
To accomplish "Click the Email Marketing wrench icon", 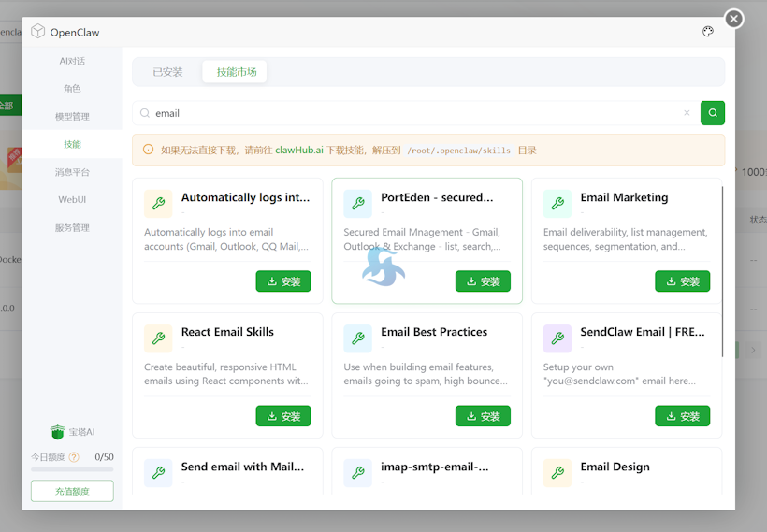I will (x=557, y=204).
